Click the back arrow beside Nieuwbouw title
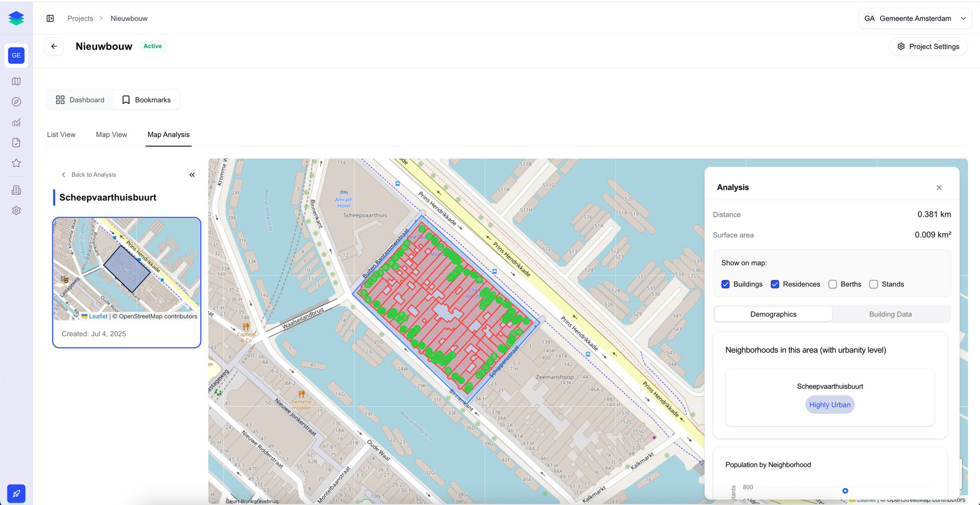980x505 pixels. 54,46
